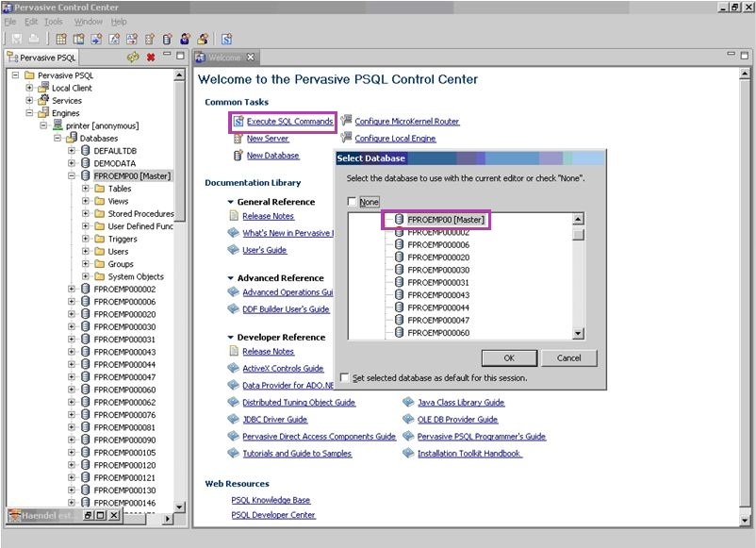This screenshot has height=548, width=756.
Task: Click the New Stored Procedure toolbar icon
Action: 96,39
